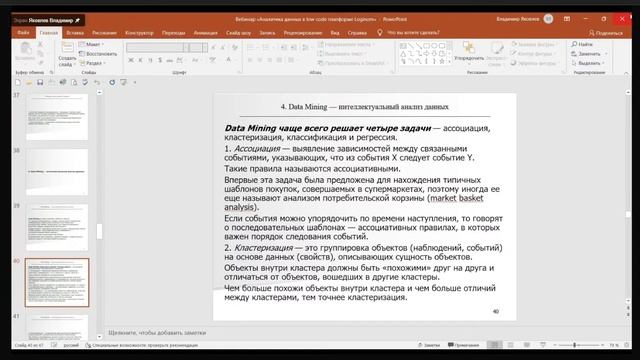Click the bold Ж formatting icon
The height and width of the screenshot is (360, 640).
[x=131, y=60]
